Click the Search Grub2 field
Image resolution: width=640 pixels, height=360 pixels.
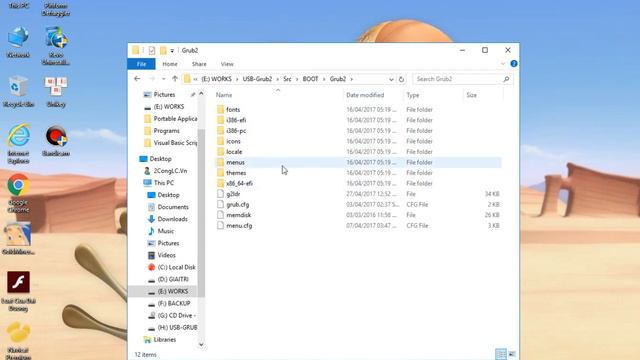pos(457,79)
